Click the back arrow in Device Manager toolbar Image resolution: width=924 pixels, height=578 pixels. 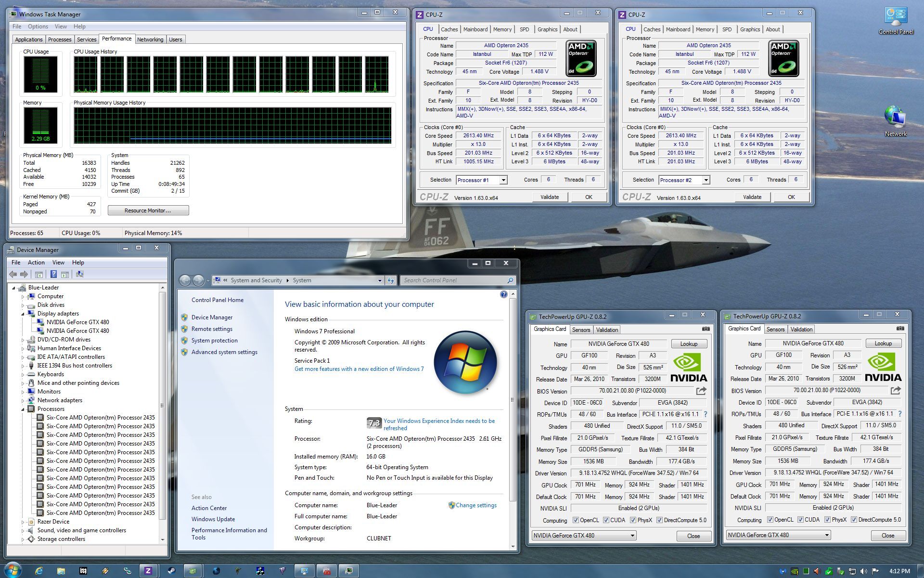point(13,274)
